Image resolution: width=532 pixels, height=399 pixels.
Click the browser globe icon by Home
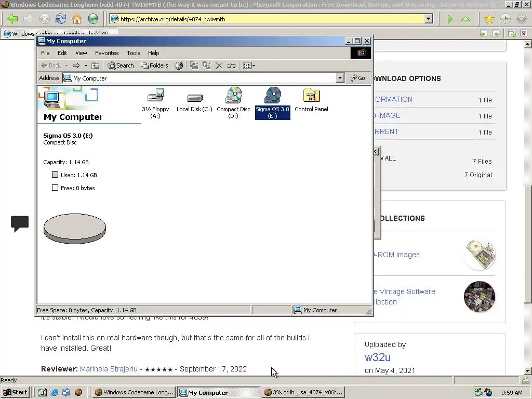click(x=93, y=19)
